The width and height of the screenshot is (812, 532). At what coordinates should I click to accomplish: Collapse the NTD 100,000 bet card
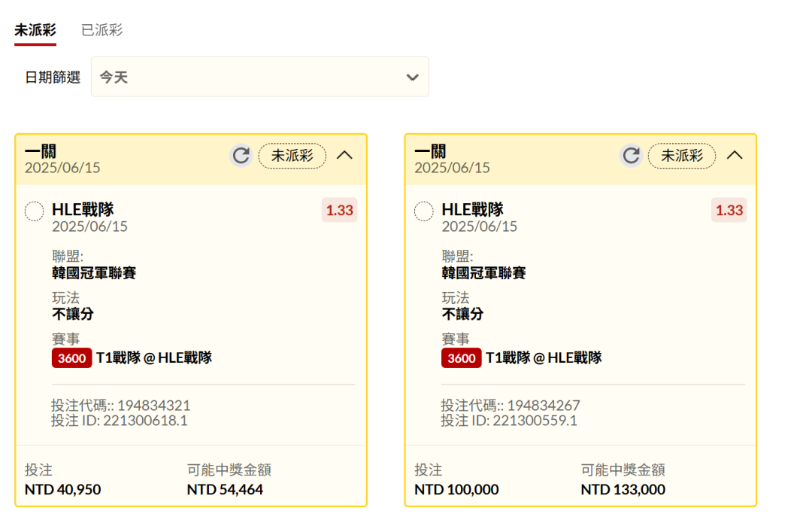(x=735, y=155)
